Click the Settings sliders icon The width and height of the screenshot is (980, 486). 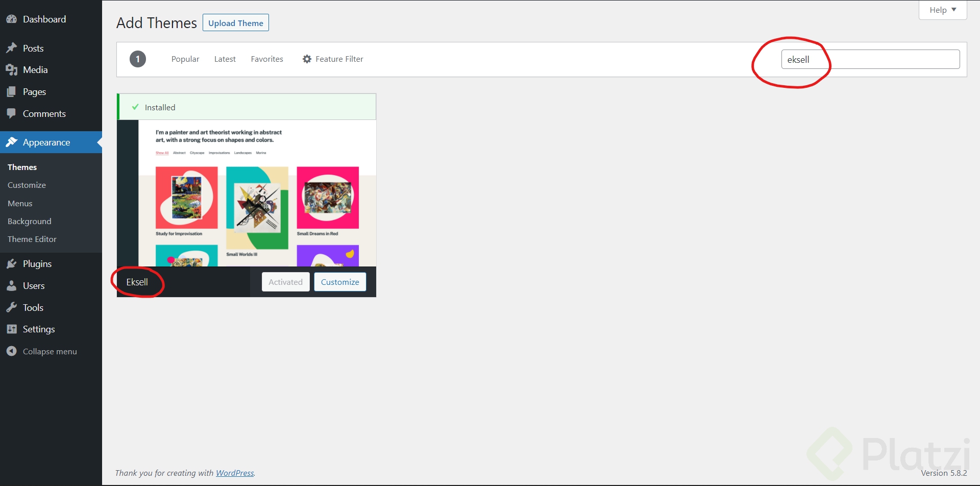coord(12,329)
